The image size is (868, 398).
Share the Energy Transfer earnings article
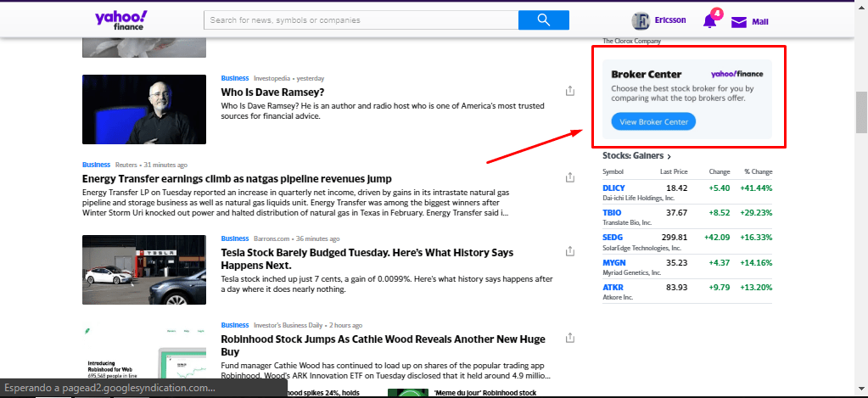pos(570,177)
